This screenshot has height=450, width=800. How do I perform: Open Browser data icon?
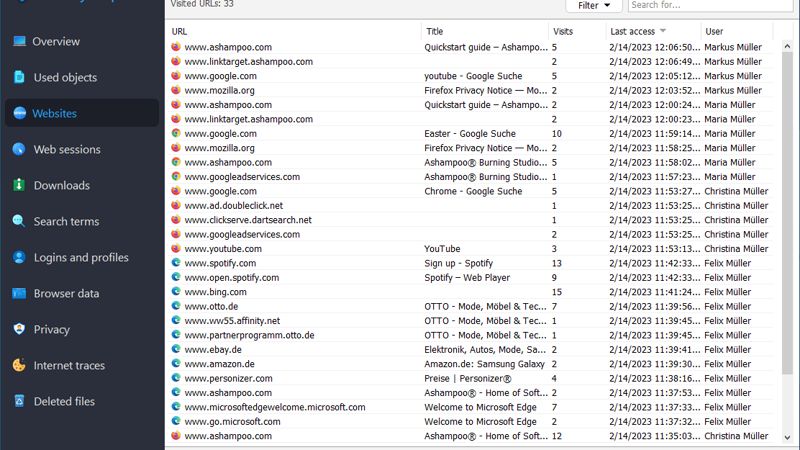(x=19, y=293)
